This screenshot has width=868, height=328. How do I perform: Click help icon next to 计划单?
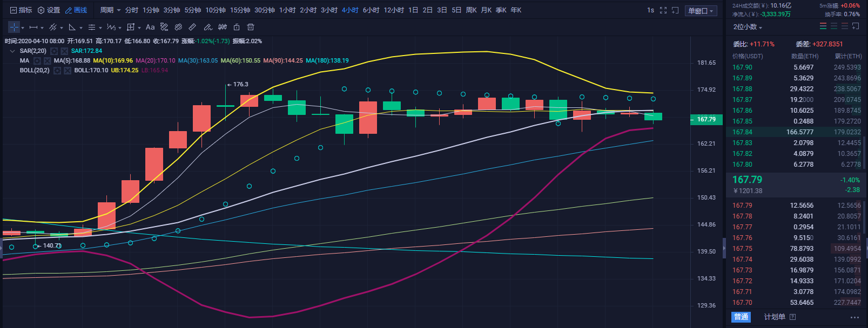pyautogui.click(x=793, y=317)
